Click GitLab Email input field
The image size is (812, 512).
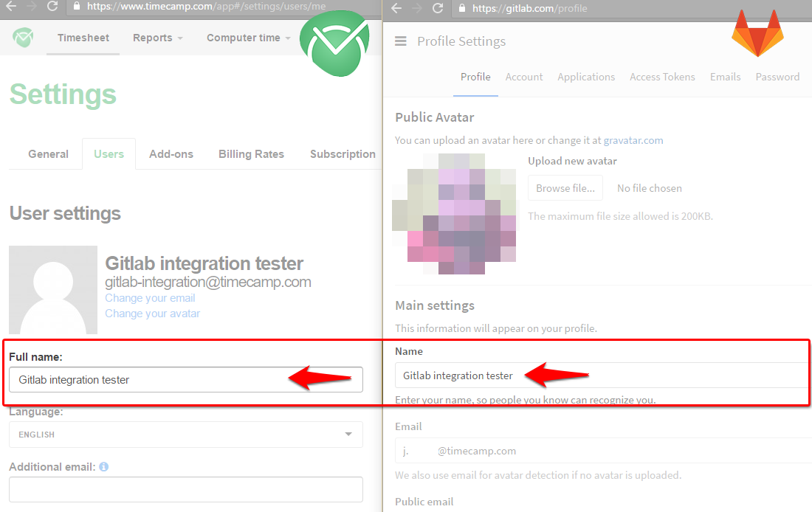click(x=603, y=450)
